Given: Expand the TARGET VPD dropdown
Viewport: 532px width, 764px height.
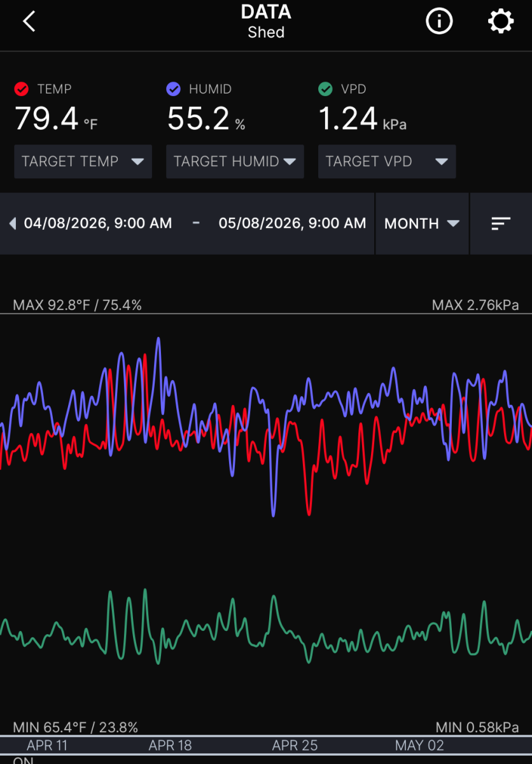Looking at the screenshot, I should 387,162.
